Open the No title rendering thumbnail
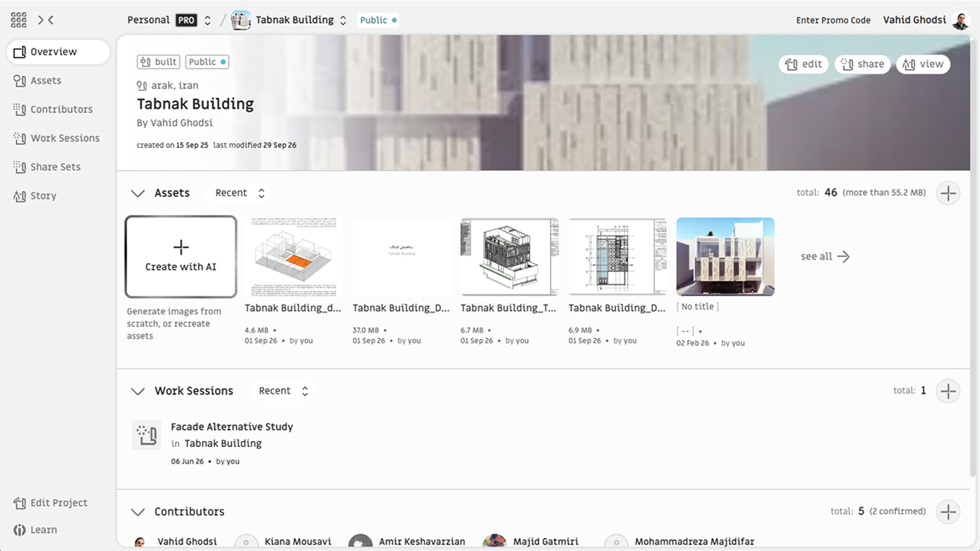The image size is (980, 551). point(725,257)
